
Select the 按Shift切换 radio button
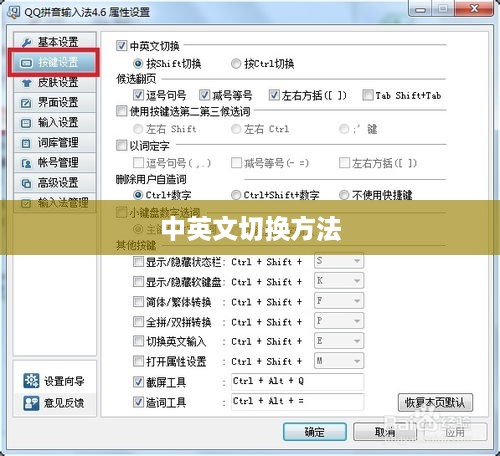pyautogui.click(x=138, y=63)
